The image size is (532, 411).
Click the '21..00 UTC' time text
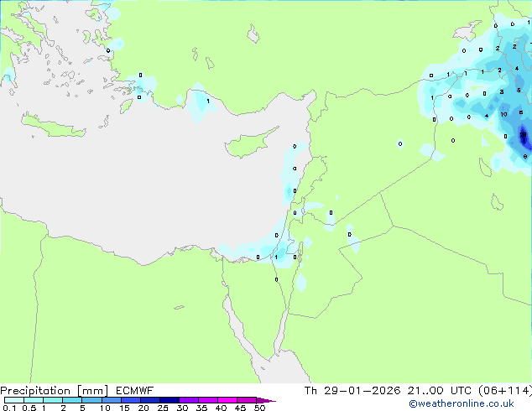click(440, 391)
